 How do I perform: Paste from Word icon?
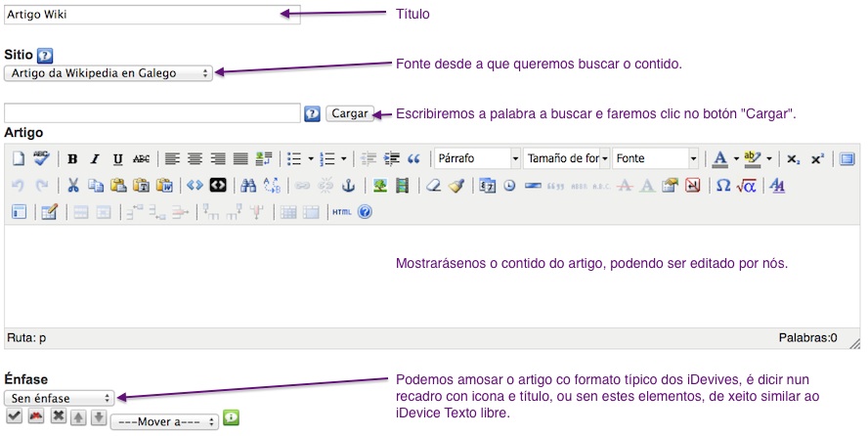point(164,186)
